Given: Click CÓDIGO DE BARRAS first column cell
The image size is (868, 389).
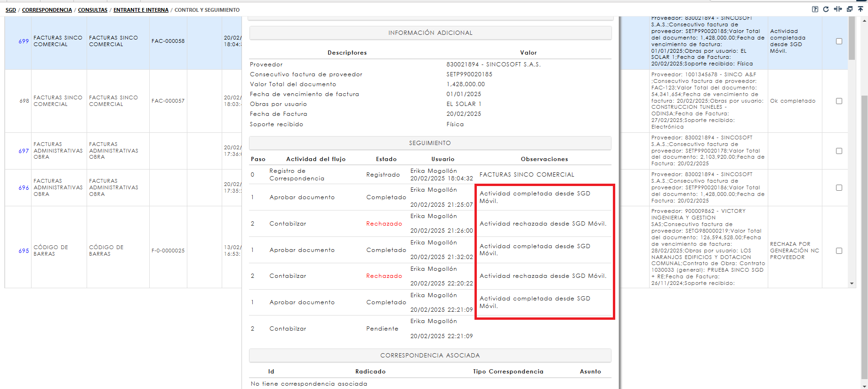Looking at the screenshot, I should [x=51, y=251].
